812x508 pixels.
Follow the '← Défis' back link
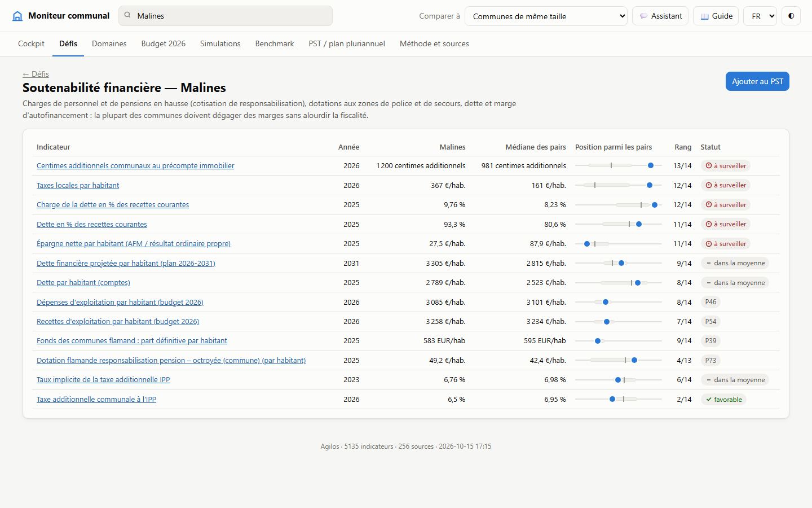pos(36,74)
